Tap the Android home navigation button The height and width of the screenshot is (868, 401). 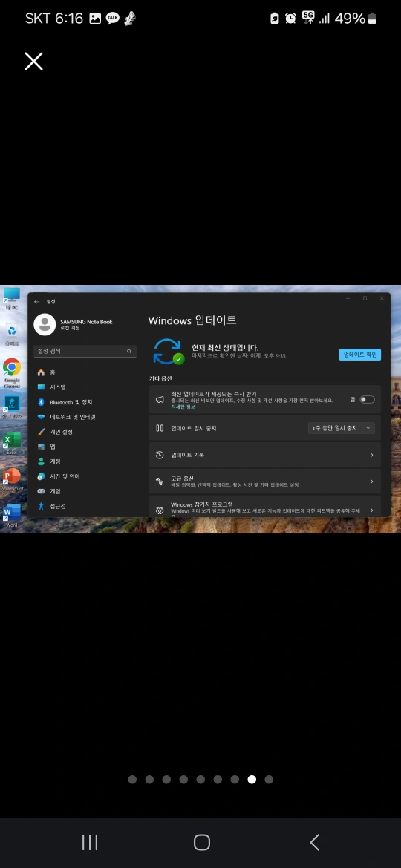(201, 843)
